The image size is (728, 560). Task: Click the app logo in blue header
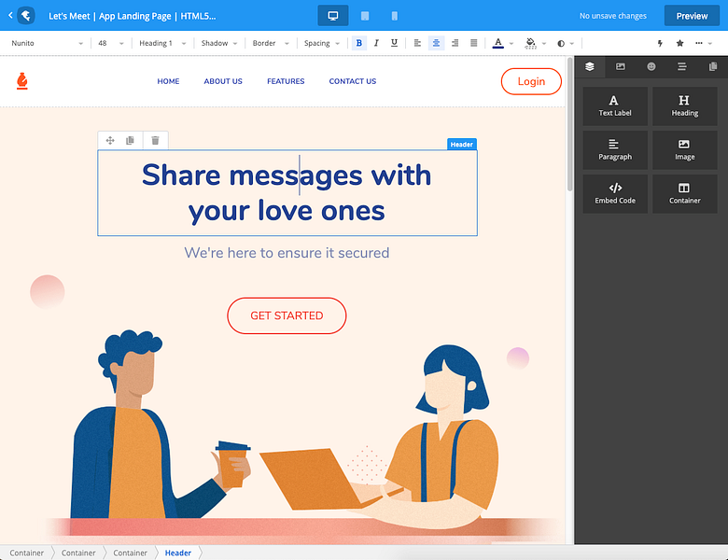pos(26,15)
